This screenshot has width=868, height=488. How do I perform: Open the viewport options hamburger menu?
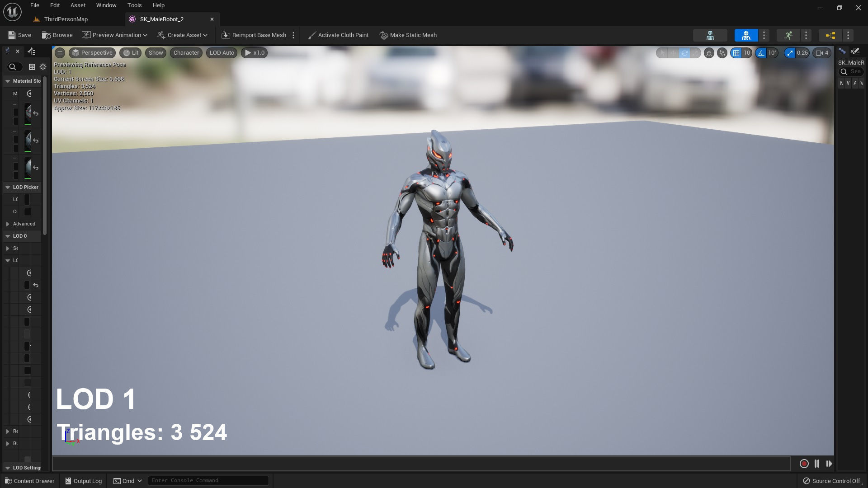[60, 53]
